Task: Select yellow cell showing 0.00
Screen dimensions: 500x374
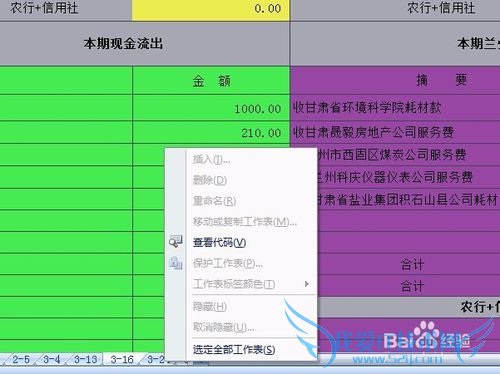Action: [211, 9]
